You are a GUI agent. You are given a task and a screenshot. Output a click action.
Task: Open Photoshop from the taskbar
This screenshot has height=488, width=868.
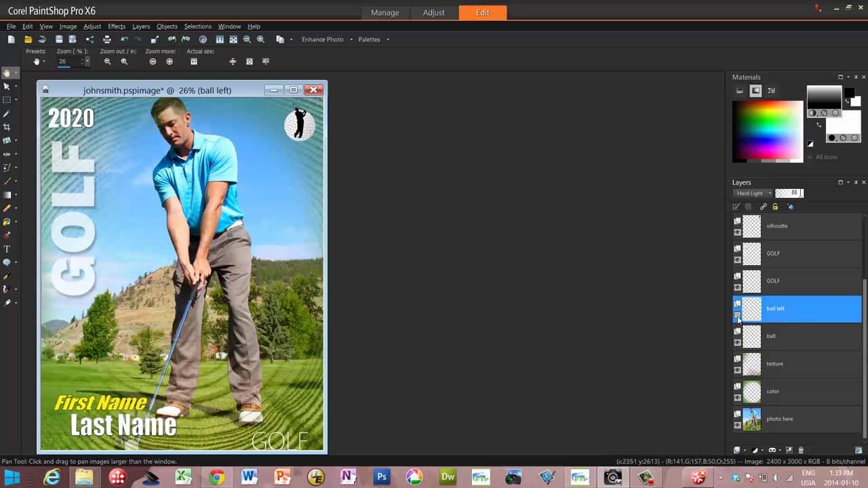[382, 477]
